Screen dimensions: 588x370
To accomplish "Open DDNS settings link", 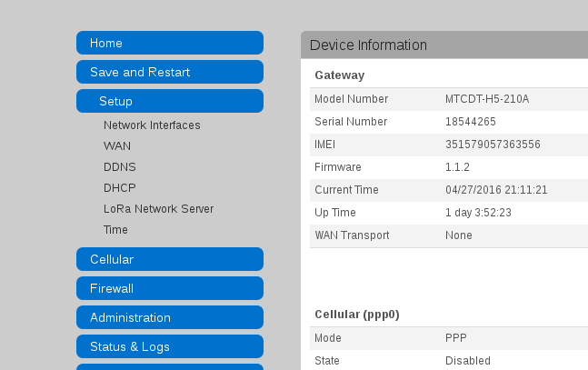I will click(x=120, y=167).
